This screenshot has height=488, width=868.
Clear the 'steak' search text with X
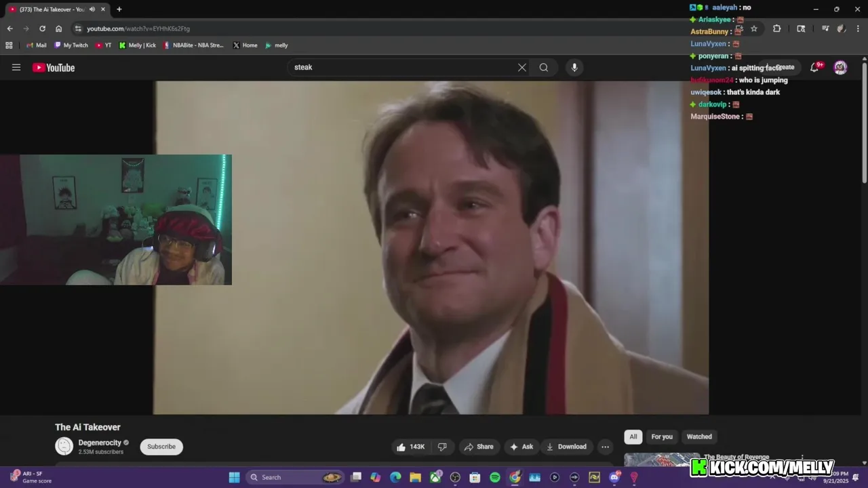point(522,67)
